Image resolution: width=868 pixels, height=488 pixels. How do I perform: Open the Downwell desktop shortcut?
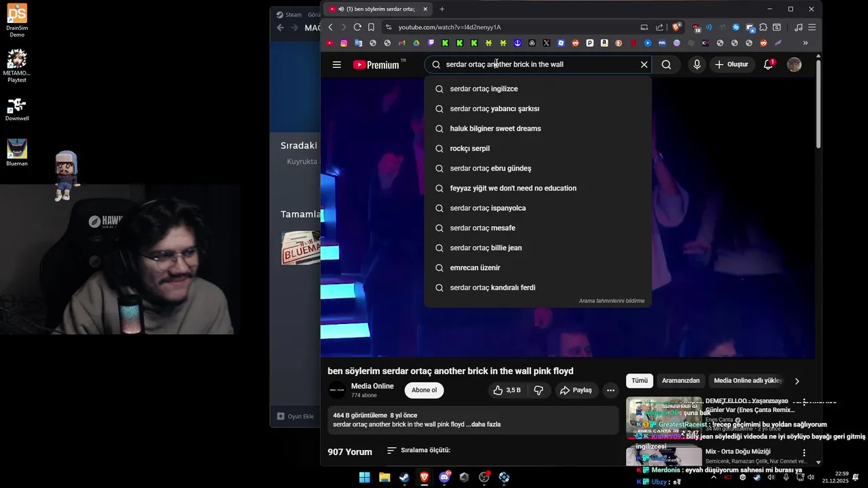pyautogui.click(x=17, y=110)
